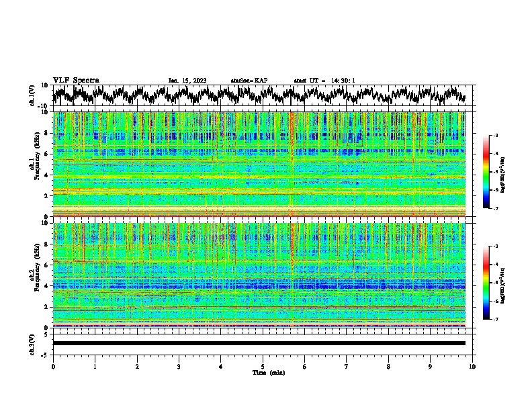The height and width of the screenshot is (411, 532).
Task: Click tick label 6 on Time axis
Action: pos(305,367)
